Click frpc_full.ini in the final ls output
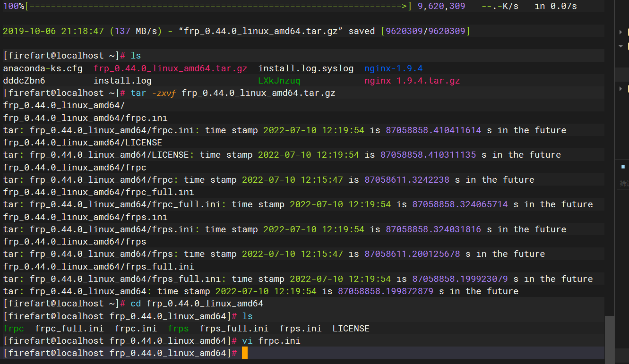The height and width of the screenshot is (364, 629). 69,329
